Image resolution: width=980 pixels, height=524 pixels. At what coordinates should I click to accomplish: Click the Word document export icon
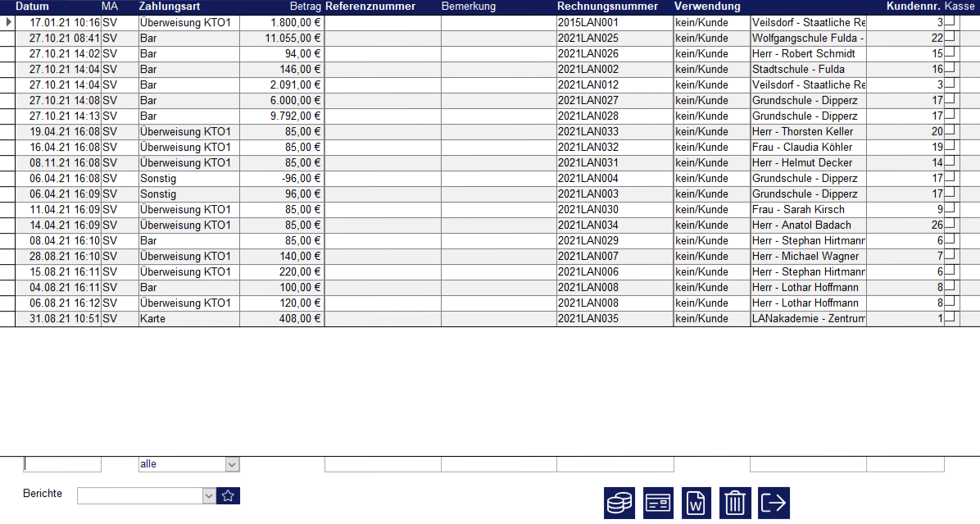point(696,503)
